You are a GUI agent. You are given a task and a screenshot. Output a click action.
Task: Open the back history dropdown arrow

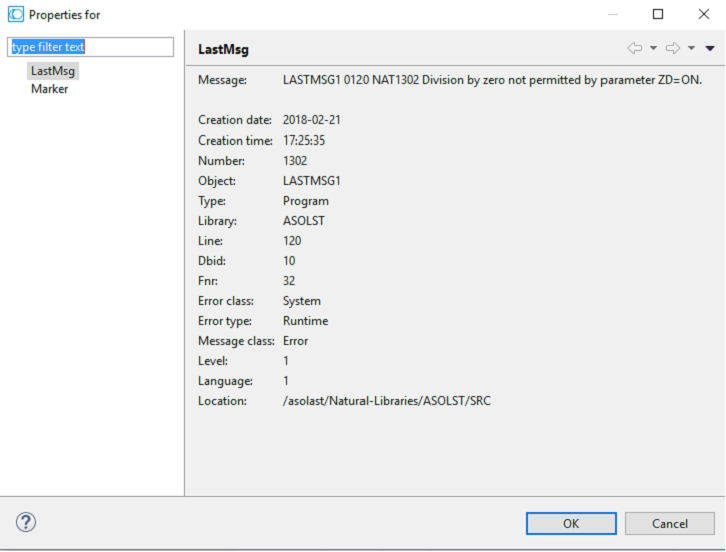point(653,48)
